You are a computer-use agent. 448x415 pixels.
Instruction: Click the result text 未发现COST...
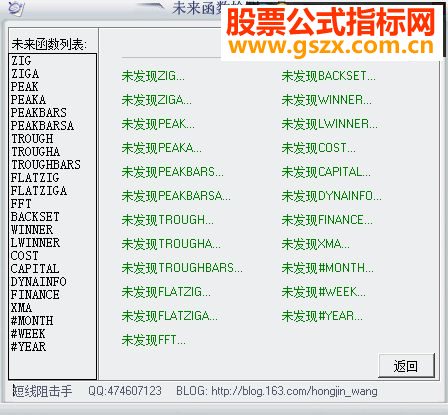tap(319, 148)
